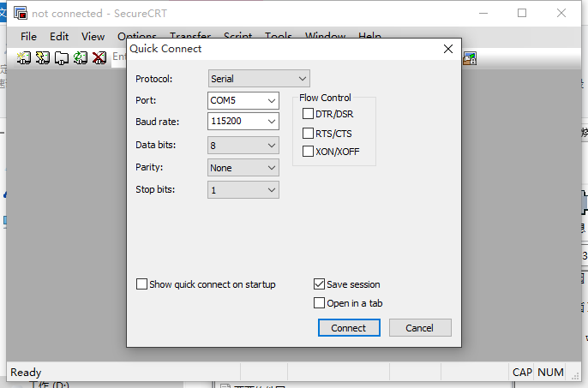Click the SecureCRT application icon in title bar
Image resolution: width=588 pixels, height=388 pixels.
[x=21, y=13]
